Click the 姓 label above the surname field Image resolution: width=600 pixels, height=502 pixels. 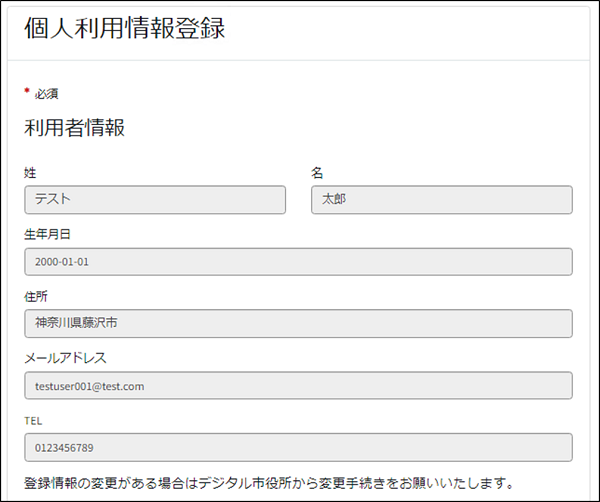(31, 173)
